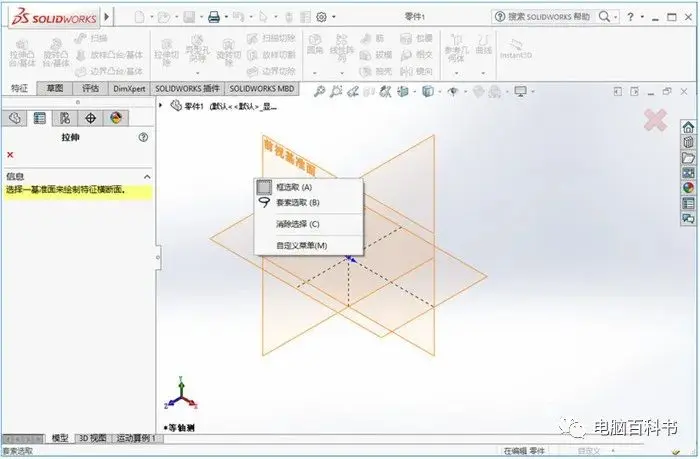This screenshot has width=700, height=459.
Task: Click the Dynamic Annotation Views icon
Action: pos(385,92)
